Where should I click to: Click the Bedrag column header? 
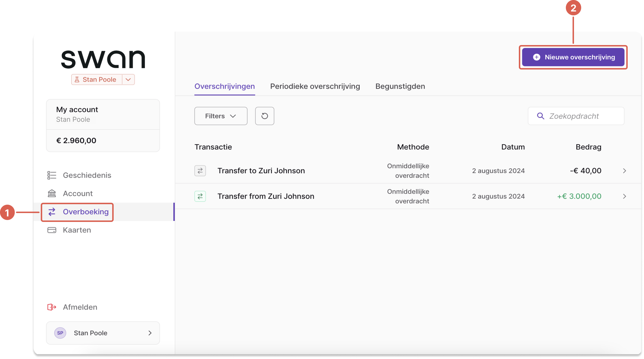[x=589, y=147]
